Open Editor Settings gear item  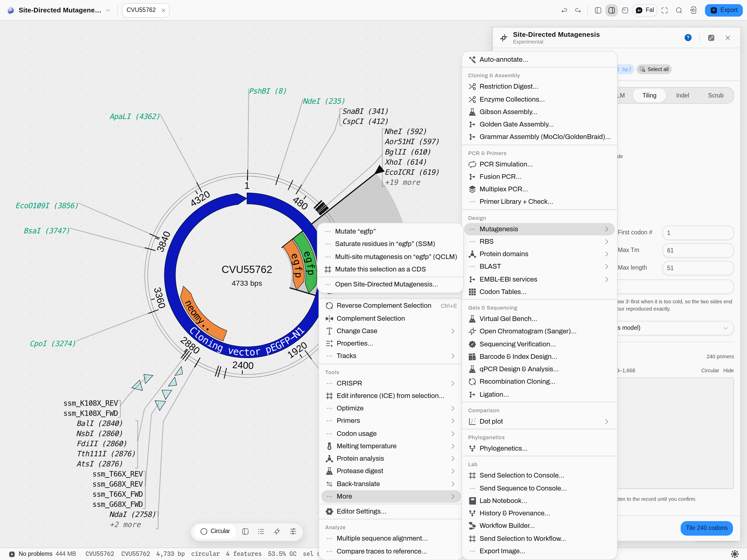click(391, 512)
